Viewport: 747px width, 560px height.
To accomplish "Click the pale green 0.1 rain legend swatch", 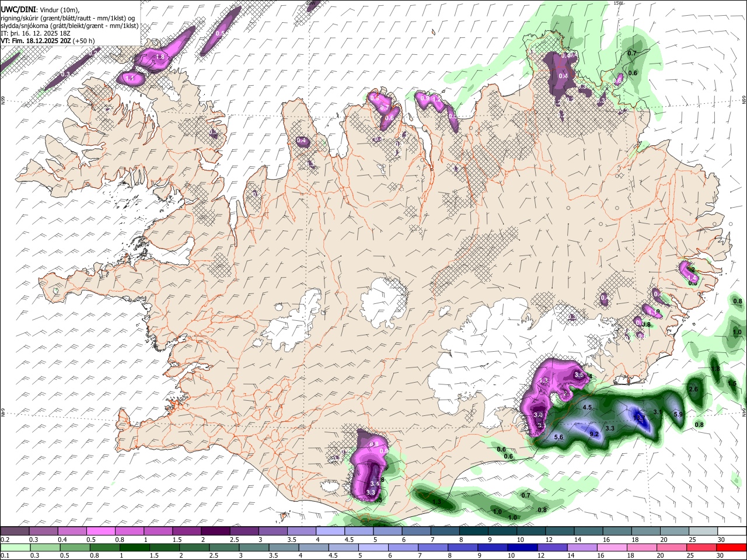I will pos(15,548).
